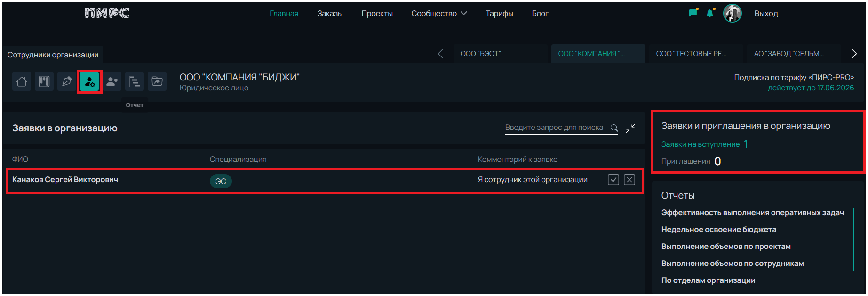The height and width of the screenshot is (296, 868).
Task: Click Выход to log out
Action: pos(766,13)
